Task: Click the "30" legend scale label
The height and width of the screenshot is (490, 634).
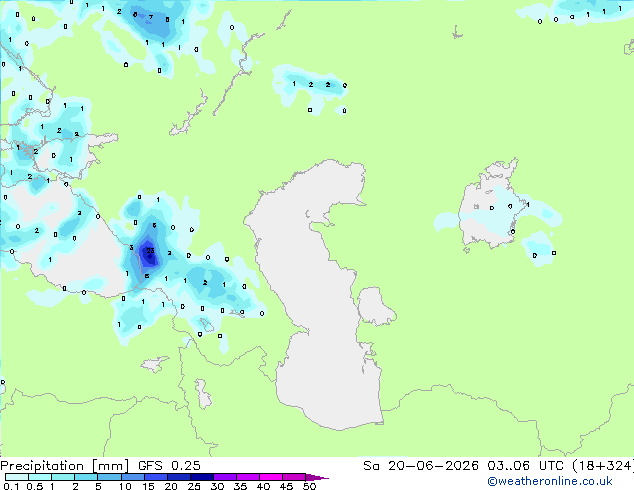Action: tap(217, 486)
